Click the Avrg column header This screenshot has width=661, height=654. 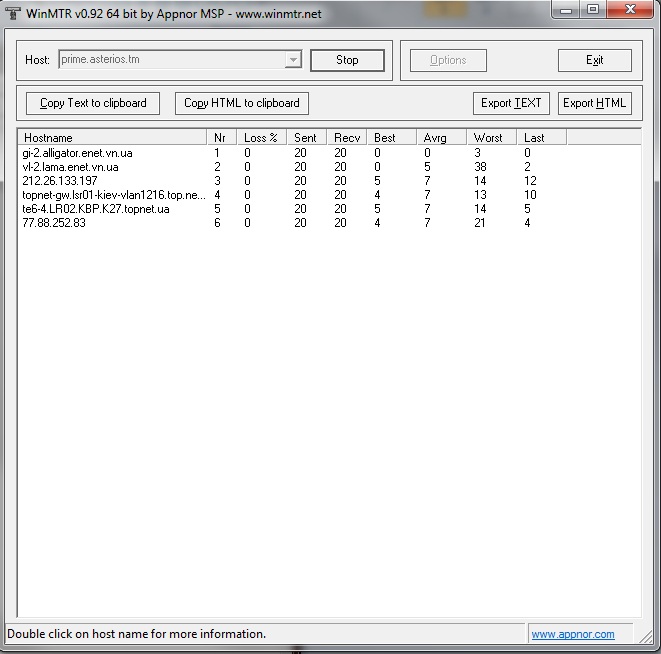tap(441, 138)
